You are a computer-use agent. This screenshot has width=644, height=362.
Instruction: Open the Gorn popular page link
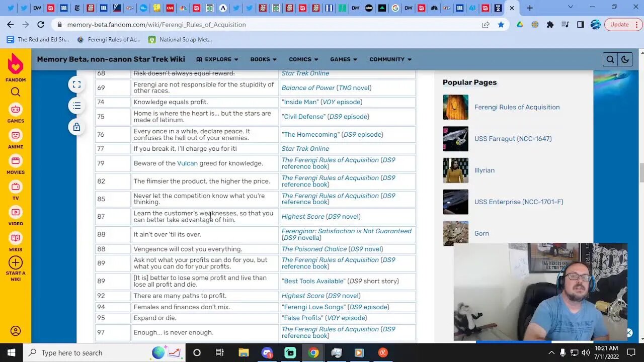[481, 234]
